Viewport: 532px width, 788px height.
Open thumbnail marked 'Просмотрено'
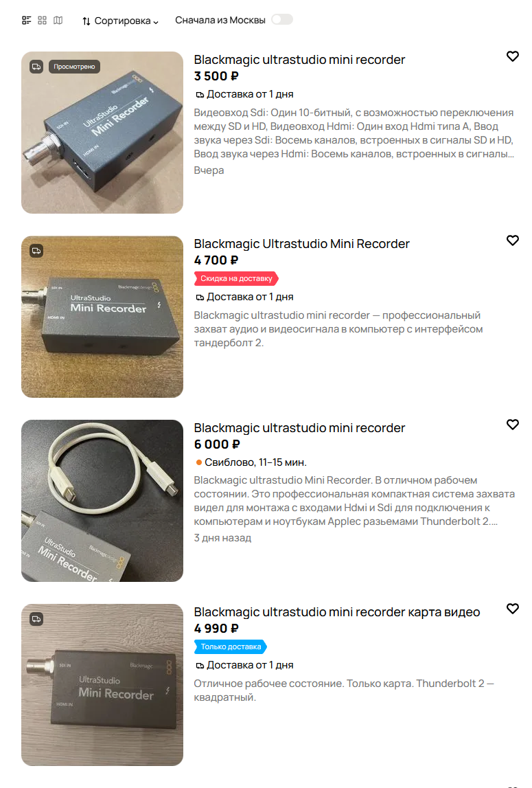point(102,133)
